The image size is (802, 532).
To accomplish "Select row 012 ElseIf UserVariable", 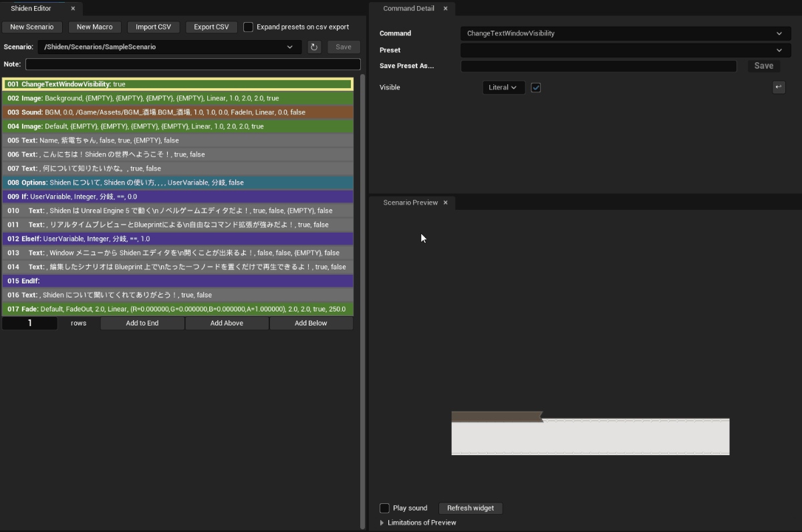I will click(178, 239).
